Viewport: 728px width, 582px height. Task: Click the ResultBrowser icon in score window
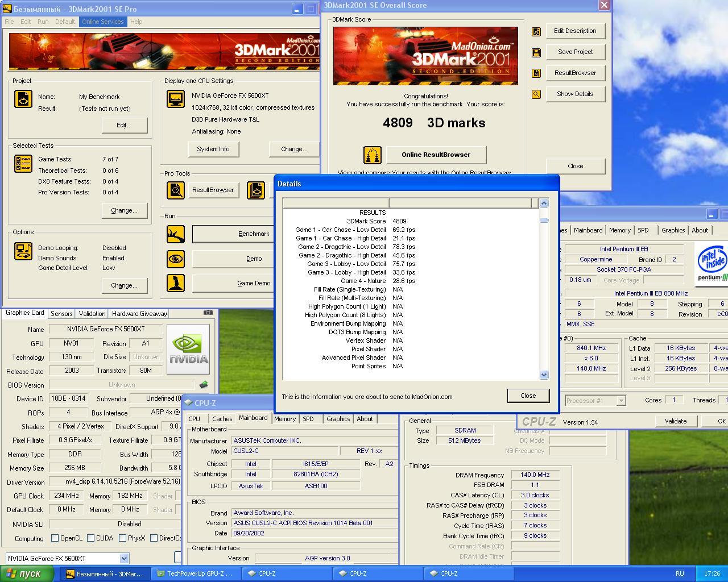[x=536, y=73]
